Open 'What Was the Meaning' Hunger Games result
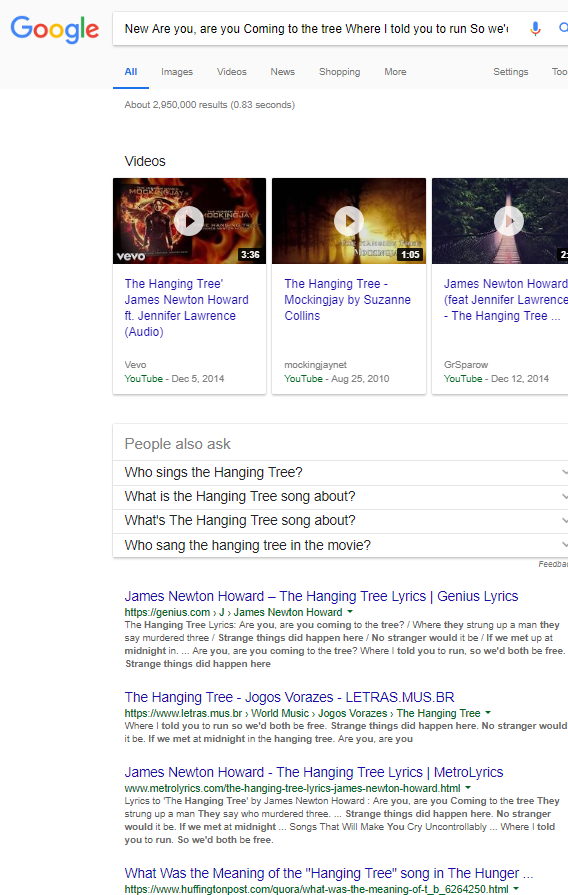Screen dimensions: 568x895 point(329,873)
